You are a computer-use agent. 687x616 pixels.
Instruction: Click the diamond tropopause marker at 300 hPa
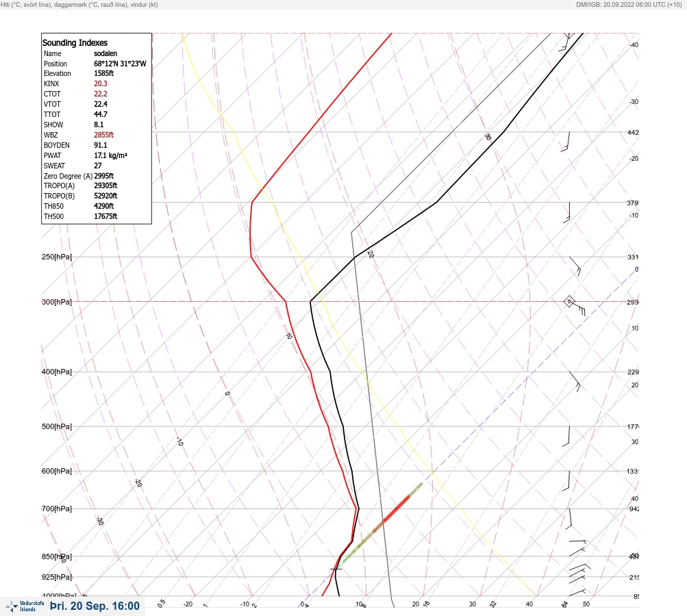coord(569,301)
